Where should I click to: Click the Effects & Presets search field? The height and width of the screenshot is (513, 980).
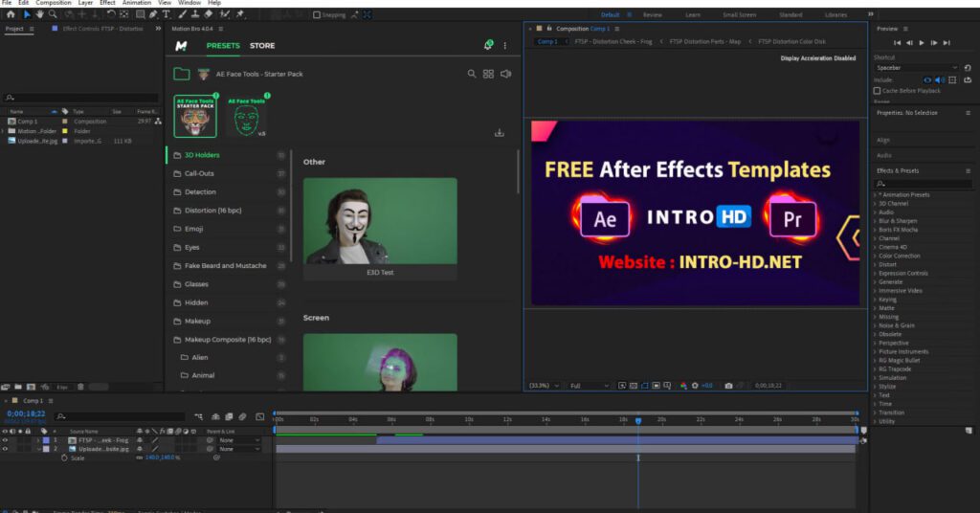click(x=923, y=184)
